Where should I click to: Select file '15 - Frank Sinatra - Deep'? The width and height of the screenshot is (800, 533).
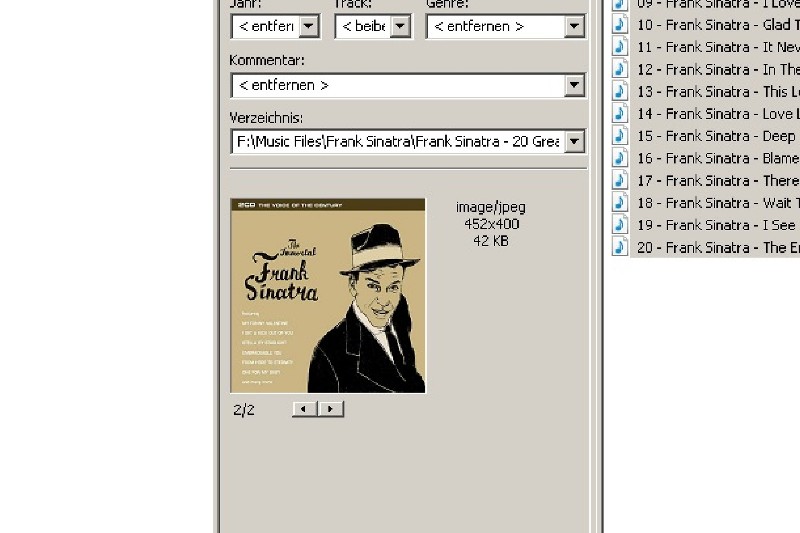point(716,136)
